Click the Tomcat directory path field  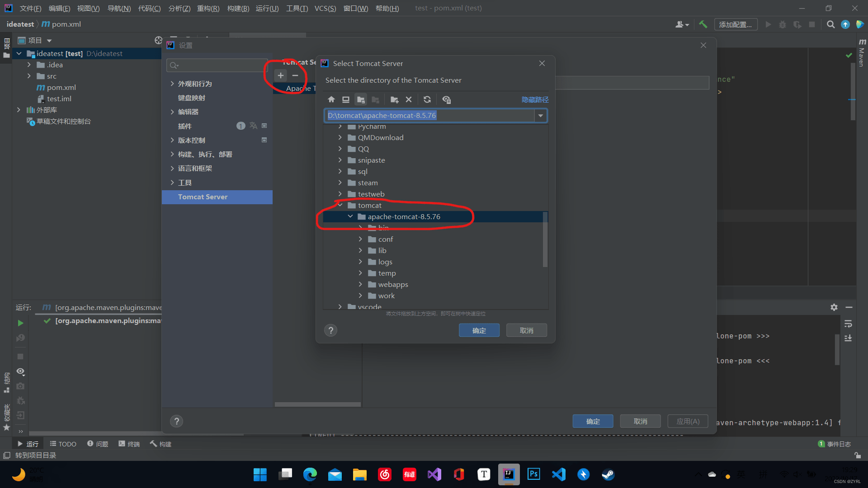coord(429,116)
